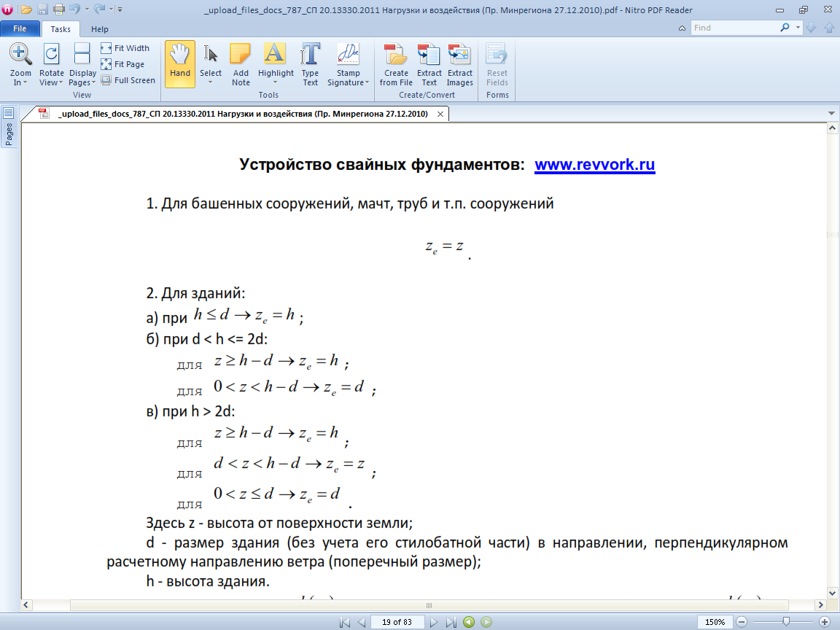Click the Find magnifier search icon

point(785,28)
